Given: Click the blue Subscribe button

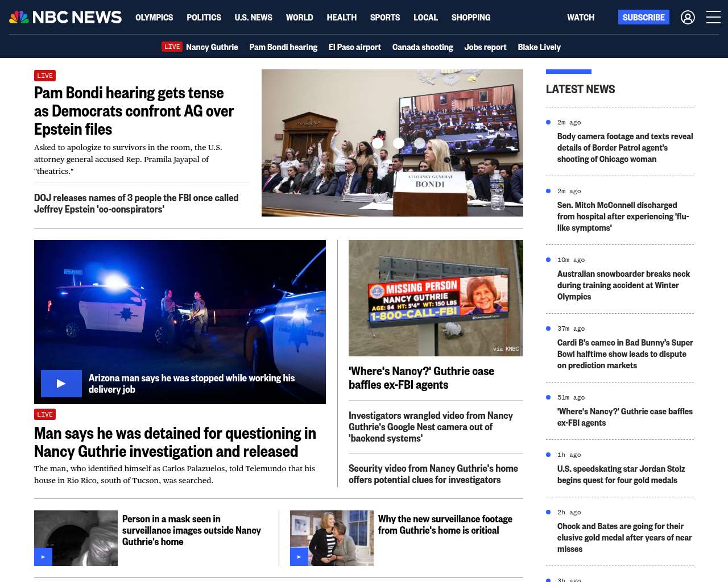Looking at the screenshot, I should [644, 17].
